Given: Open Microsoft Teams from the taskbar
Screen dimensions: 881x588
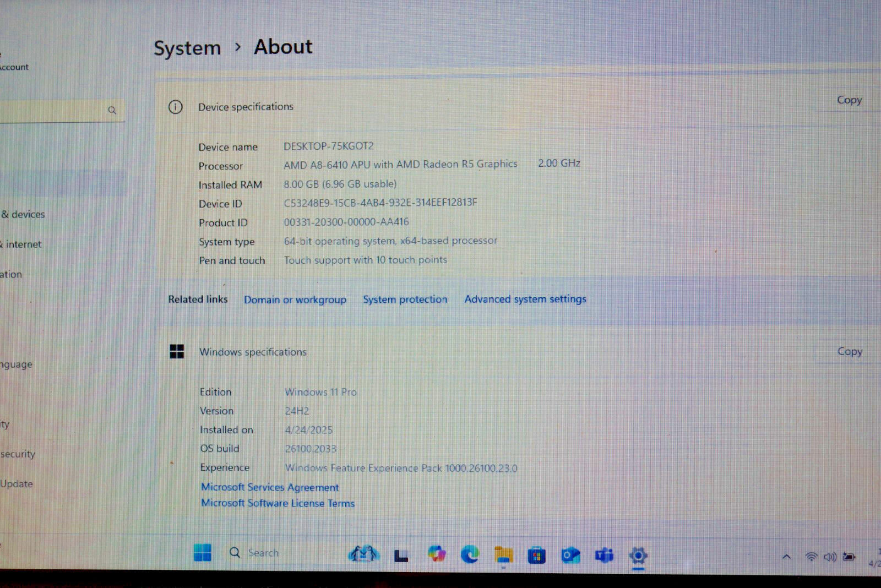Looking at the screenshot, I should click(x=604, y=556).
